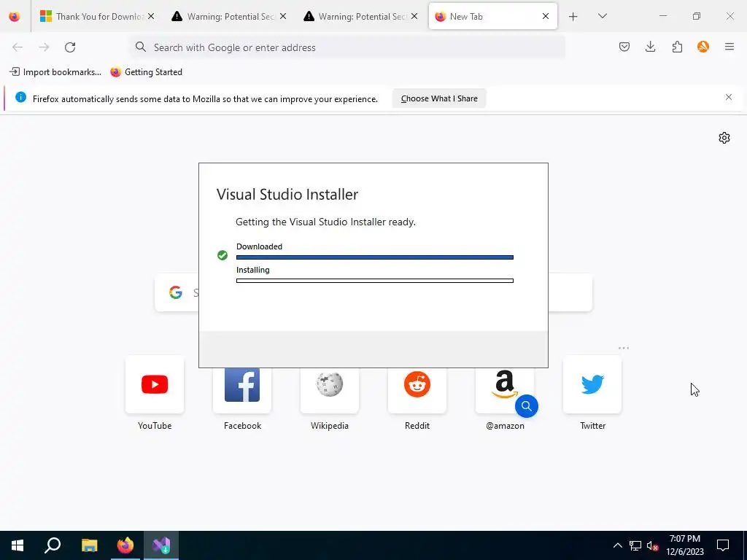Click Firefox icon on taskbar
Screen dimensions: 747x560
click(125, 545)
